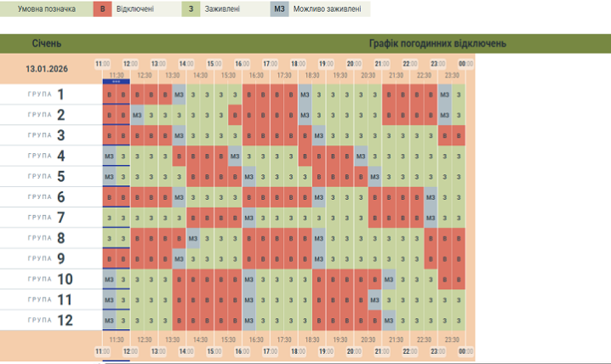611x364 pixels.
Task: Click the green 'З' Заживлені legend swatch
Action: (191, 10)
